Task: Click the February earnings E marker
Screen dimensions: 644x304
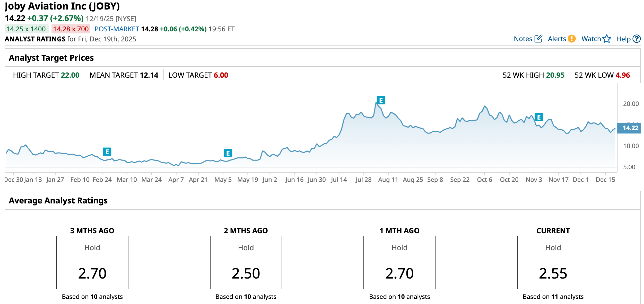Action: tap(107, 152)
